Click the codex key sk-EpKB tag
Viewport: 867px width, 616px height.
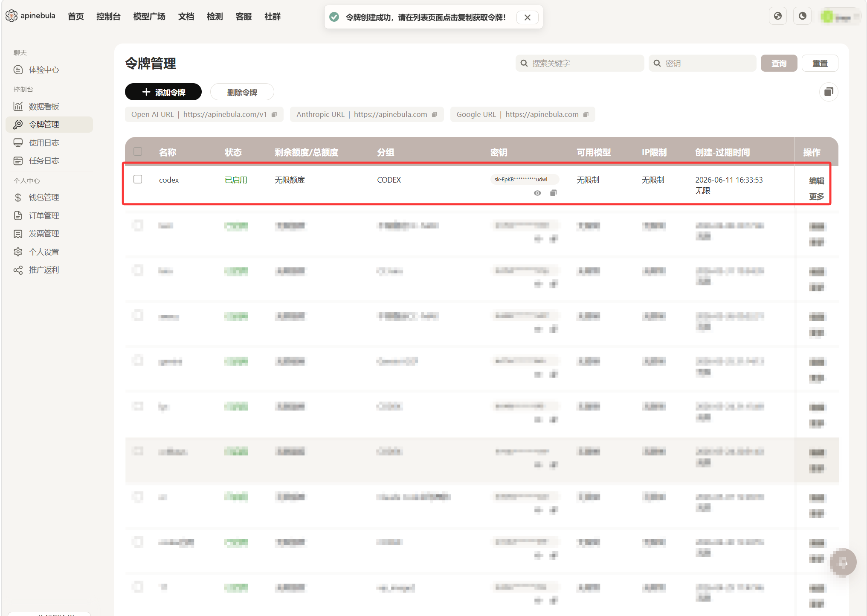(x=525, y=180)
